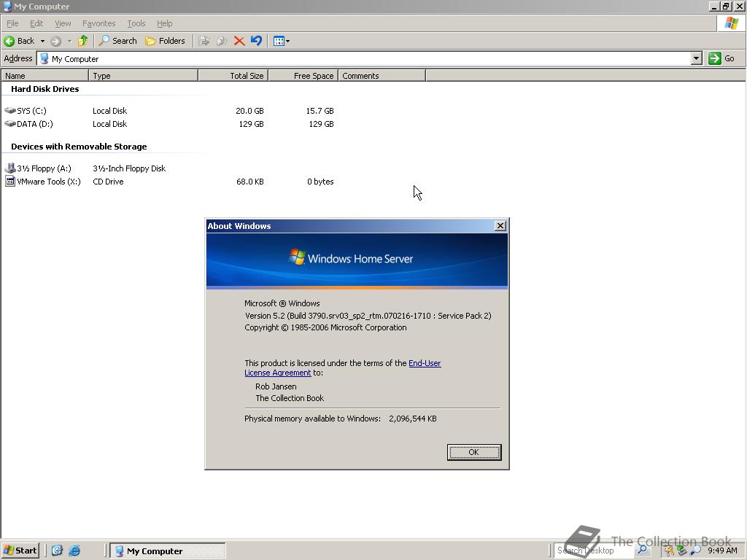
Task: Click the Version 5.2 build text
Action: click(368, 316)
